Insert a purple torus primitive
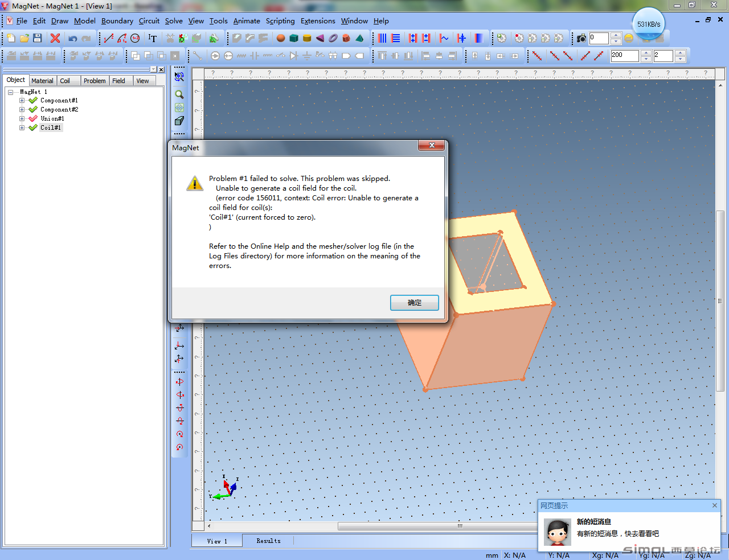729x560 pixels. point(333,38)
